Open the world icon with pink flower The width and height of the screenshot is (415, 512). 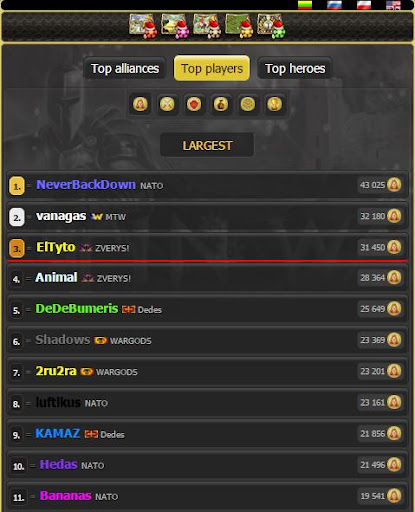click(x=175, y=26)
